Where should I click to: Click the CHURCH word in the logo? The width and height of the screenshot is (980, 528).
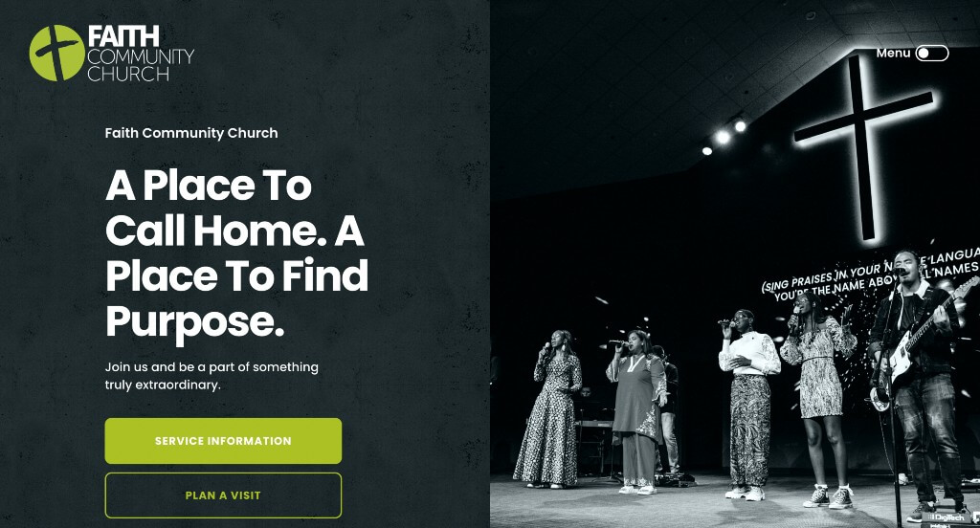coord(128,74)
